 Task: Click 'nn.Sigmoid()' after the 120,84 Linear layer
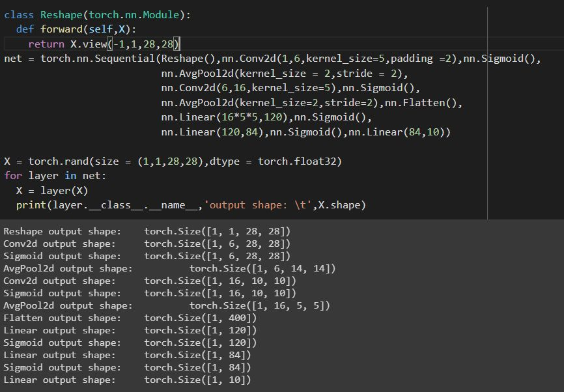pos(305,132)
